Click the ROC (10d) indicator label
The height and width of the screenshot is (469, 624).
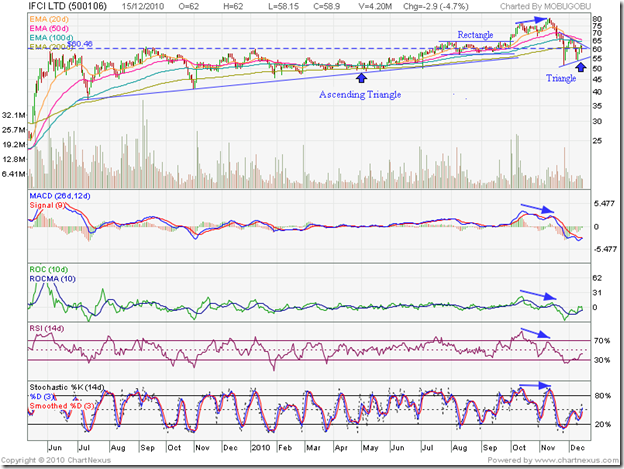(x=49, y=269)
